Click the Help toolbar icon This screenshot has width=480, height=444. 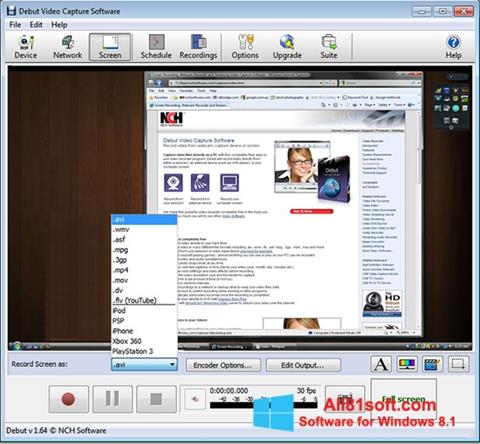coord(453,47)
